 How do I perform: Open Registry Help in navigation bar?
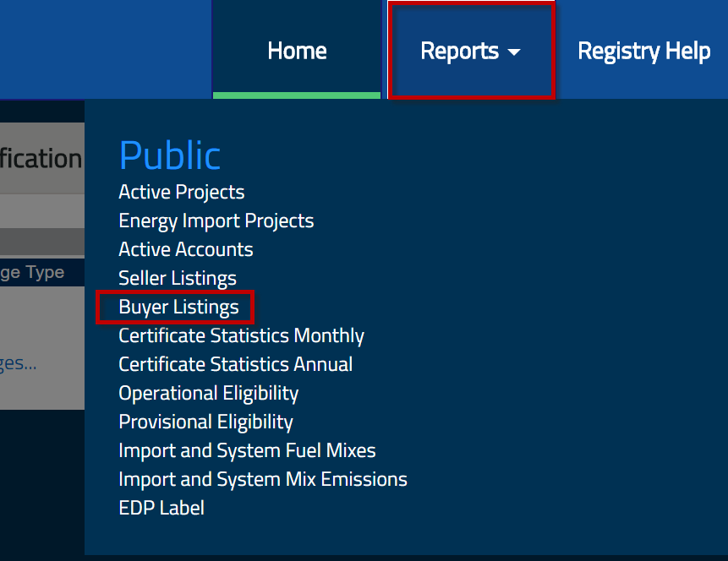click(x=643, y=51)
